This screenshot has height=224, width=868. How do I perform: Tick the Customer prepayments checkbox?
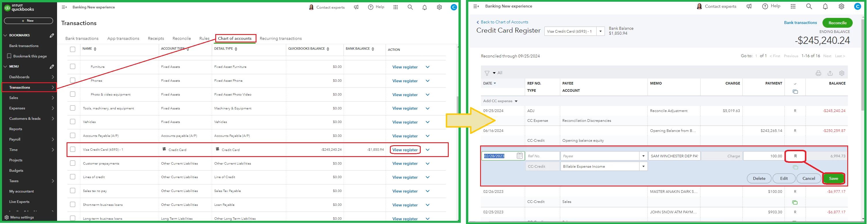(x=72, y=163)
